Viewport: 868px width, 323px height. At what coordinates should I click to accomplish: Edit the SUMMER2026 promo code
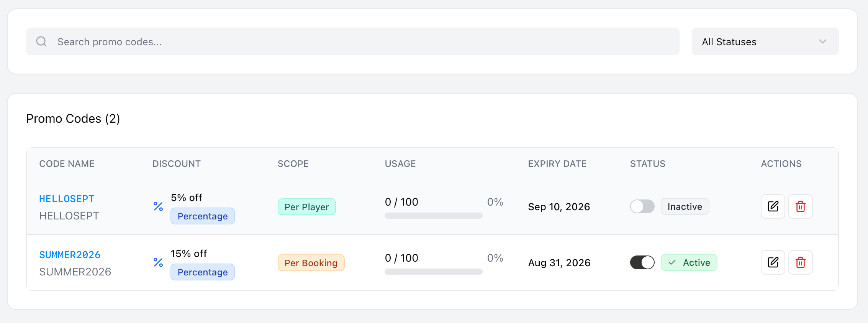click(x=773, y=262)
